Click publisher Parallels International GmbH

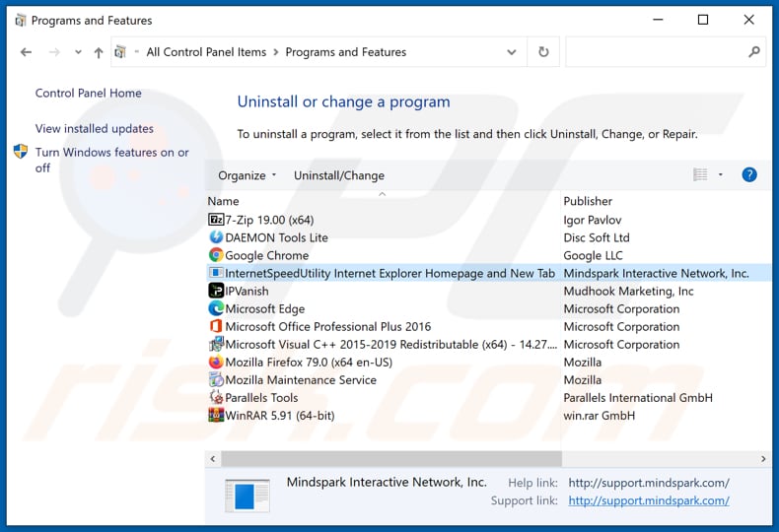[x=638, y=397]
